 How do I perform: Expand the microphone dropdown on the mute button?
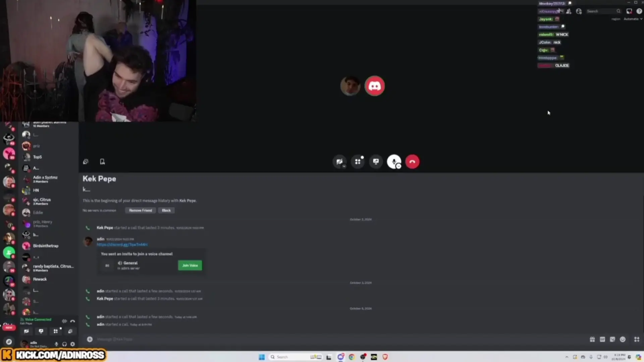pos(399,166)
